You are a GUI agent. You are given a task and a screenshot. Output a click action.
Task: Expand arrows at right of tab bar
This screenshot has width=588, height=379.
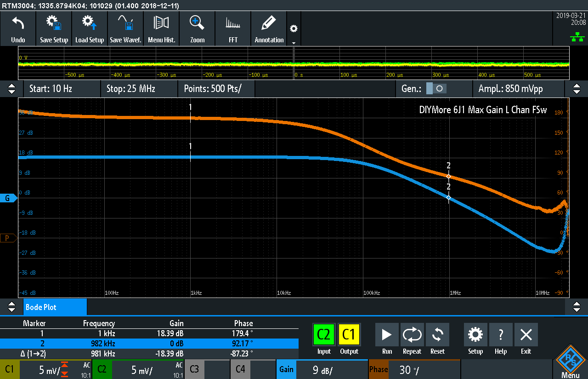(x=577, y=307)
